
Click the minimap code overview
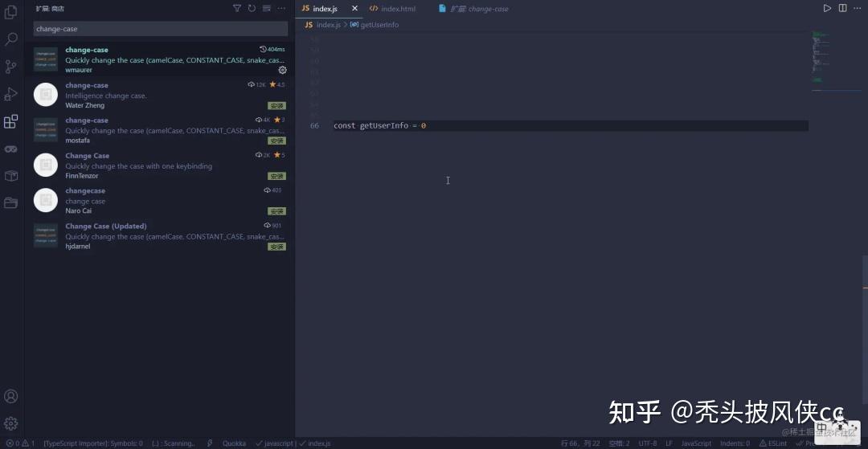pos(837,59)
